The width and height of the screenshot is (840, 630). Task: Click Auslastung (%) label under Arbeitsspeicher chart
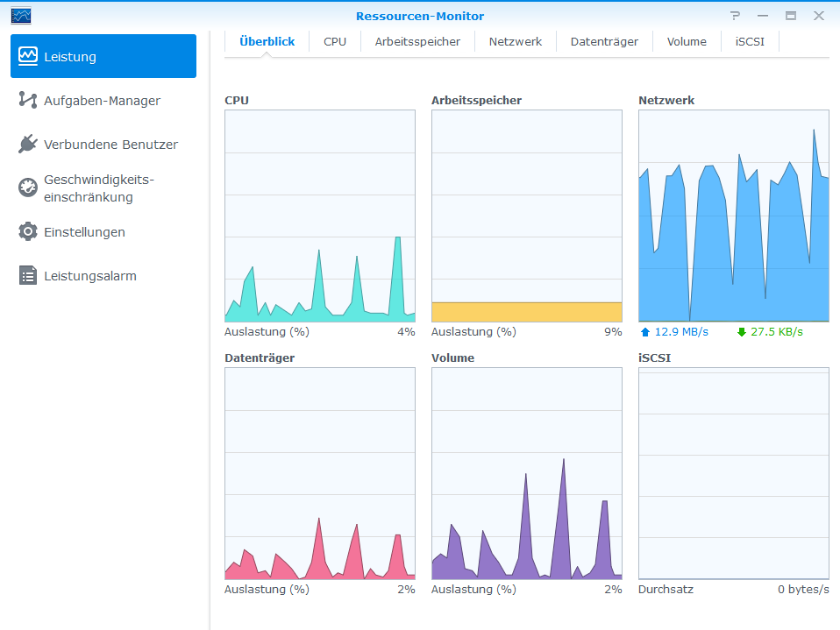[x=473, y=332]
